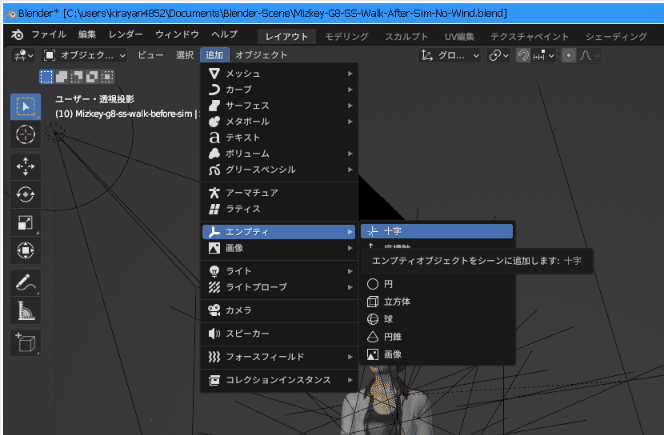The height and width of the screenshot is (435, 664).
Task: Choose the invert selection mode icon
Action: pyautogui.click(x=92, y=77)
